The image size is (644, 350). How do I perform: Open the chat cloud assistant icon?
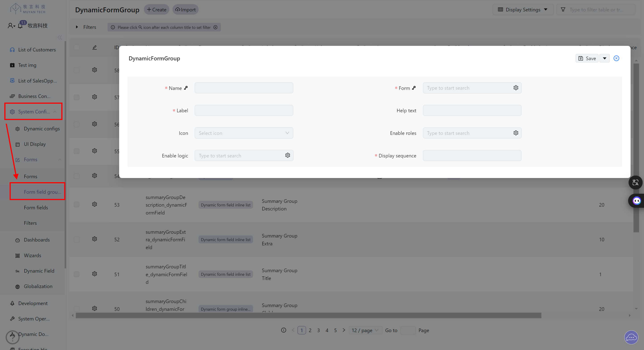pos(631,337)
